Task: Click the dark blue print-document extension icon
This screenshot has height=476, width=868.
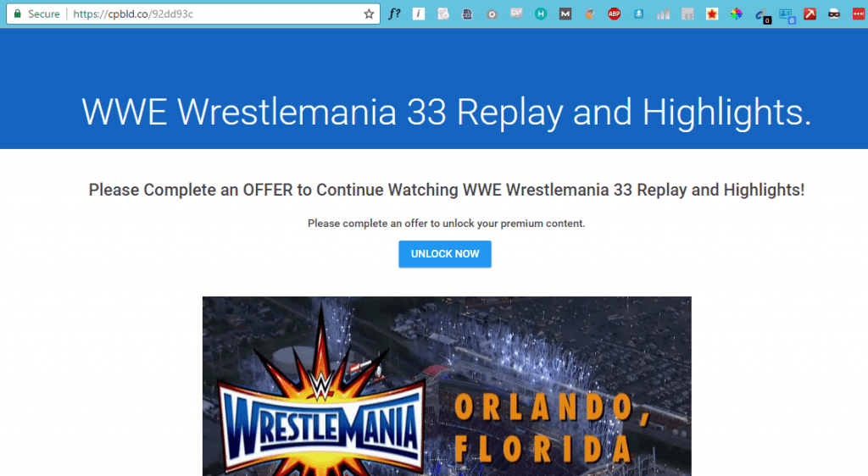Action: coord(467,14)
